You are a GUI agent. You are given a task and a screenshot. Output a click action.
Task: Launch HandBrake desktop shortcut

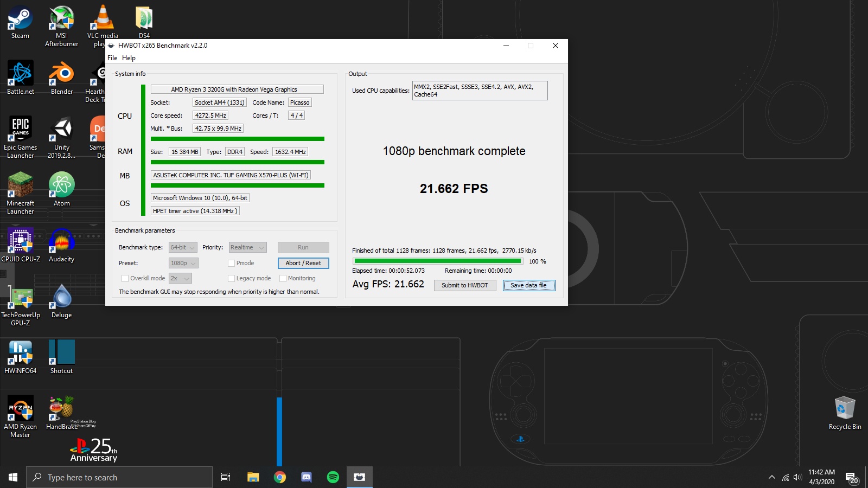click(x=61, y=413)
